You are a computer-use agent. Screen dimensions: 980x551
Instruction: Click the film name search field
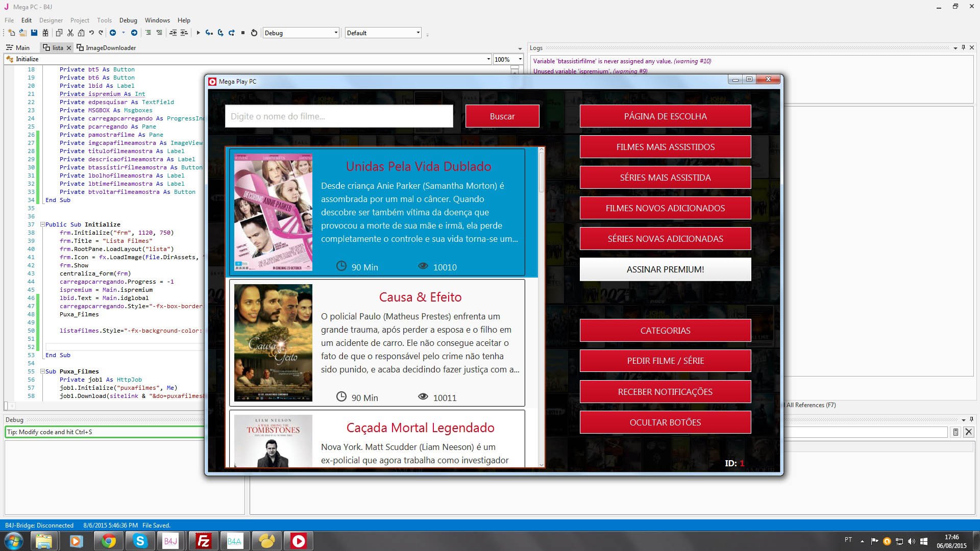339,116
